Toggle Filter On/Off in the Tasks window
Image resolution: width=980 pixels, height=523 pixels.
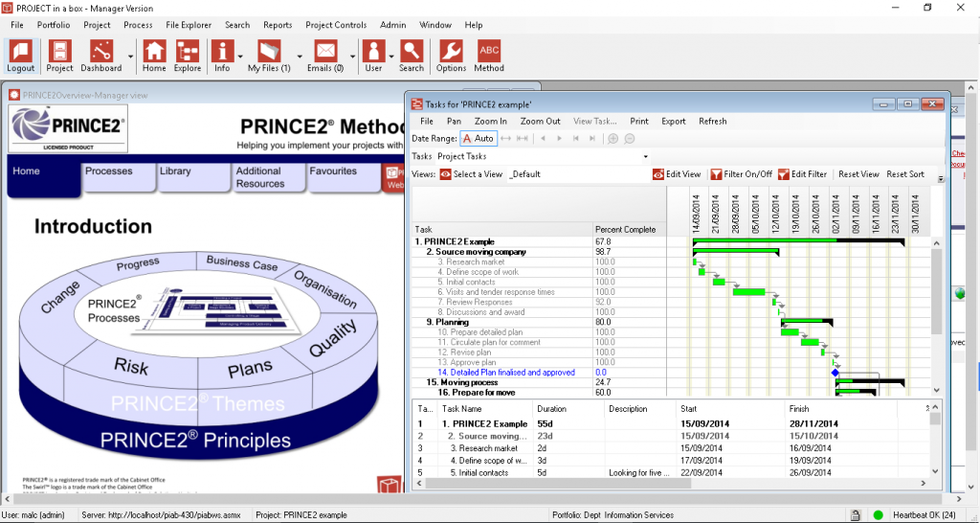pyautogui.click(x=742, y=174)
